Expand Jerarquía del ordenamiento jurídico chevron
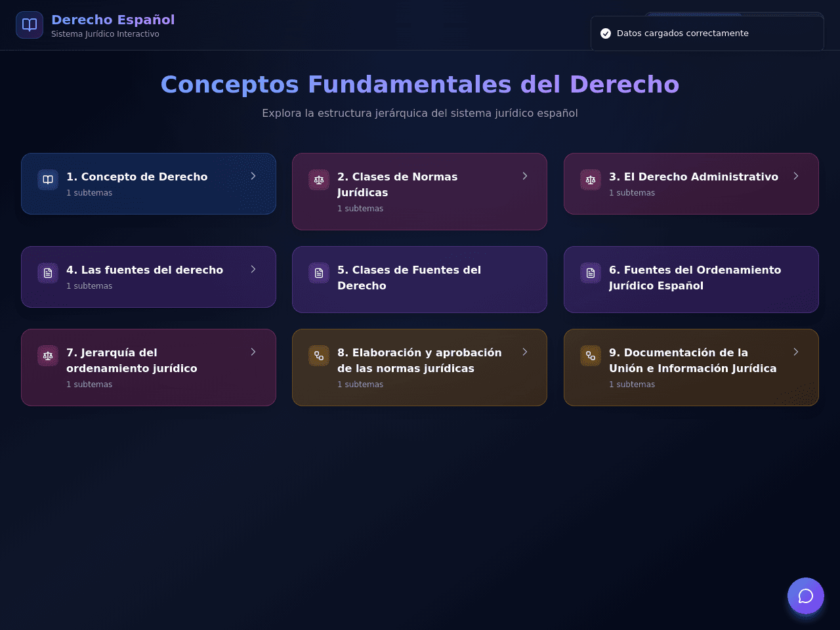 253,352
